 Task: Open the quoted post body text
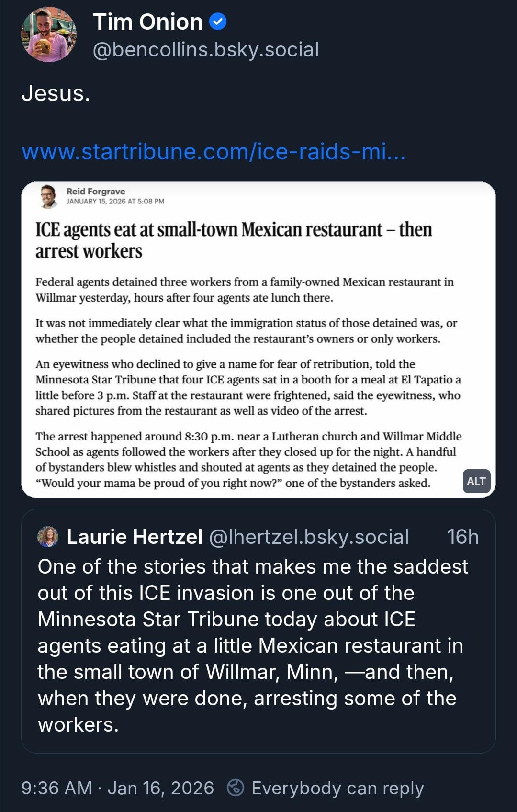point(253,645)
